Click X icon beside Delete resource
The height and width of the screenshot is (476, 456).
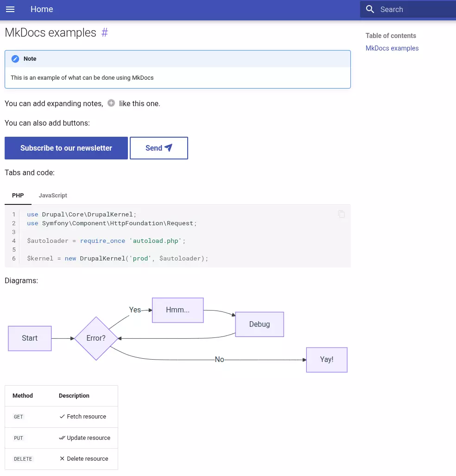62,459
